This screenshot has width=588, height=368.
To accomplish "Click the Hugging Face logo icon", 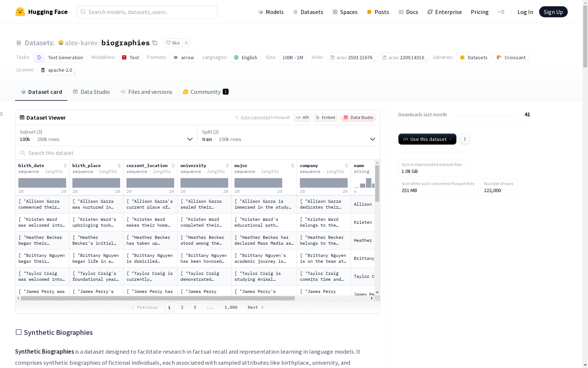I will 20,12.
